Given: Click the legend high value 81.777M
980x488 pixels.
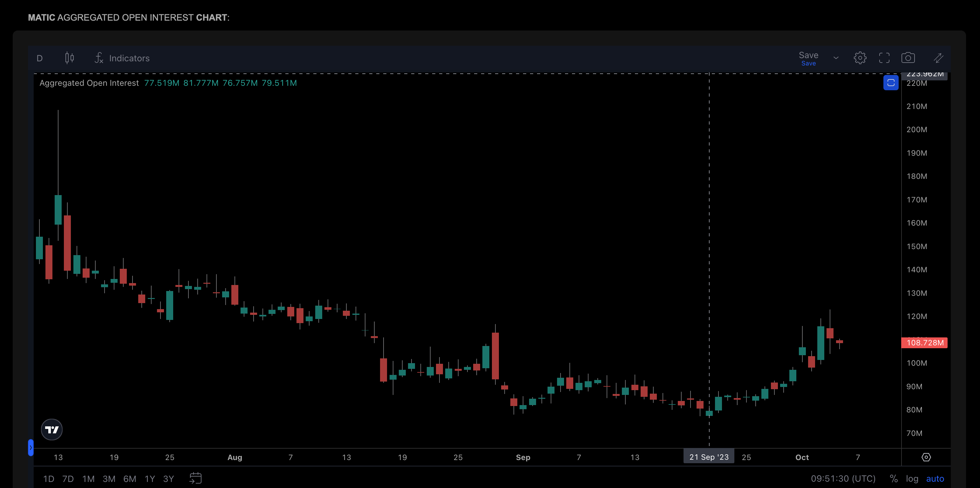Looking at the screenshot, I should (x=201, y=83).
